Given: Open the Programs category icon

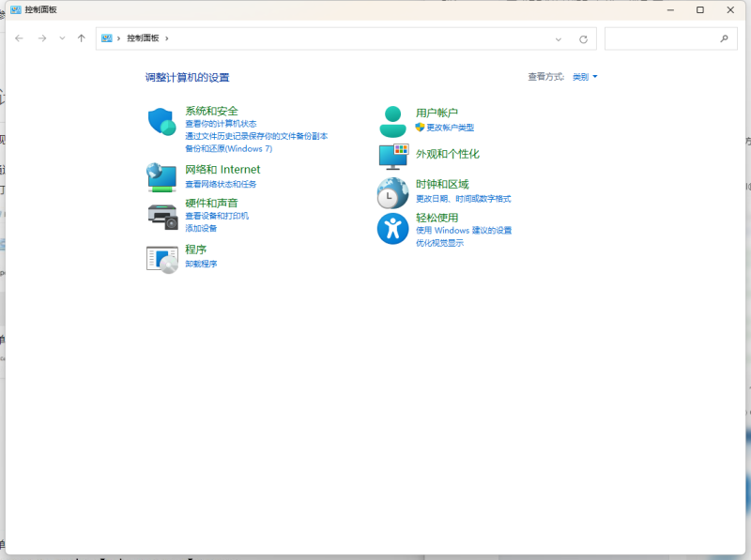Looking at the screenshot, I should [161, 258].
